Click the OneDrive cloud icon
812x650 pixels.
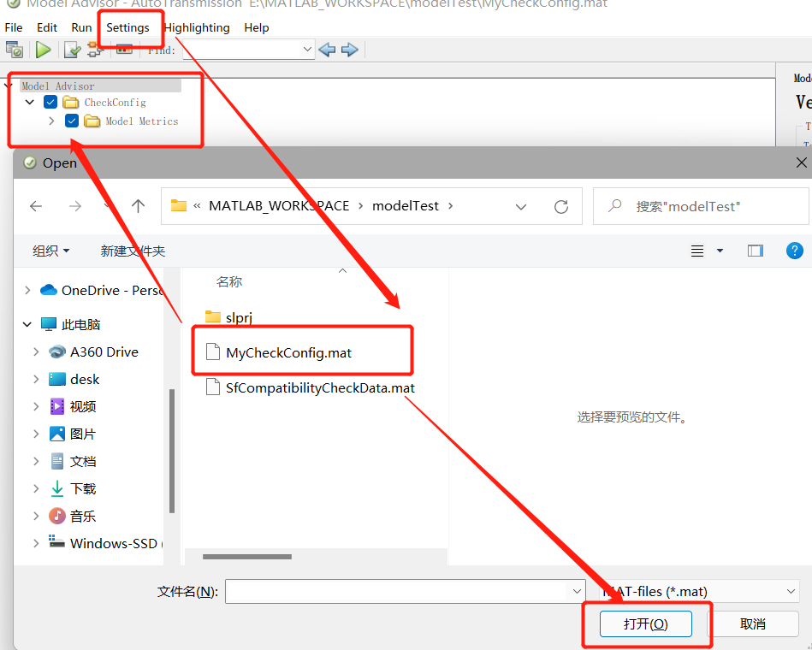pos(49,290)
